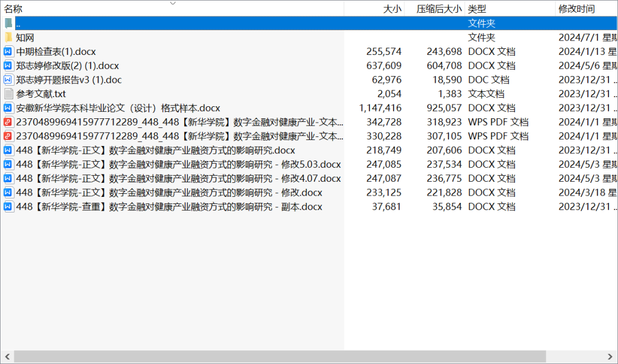This screenshot has height=364, width=618.
Task: Click the parent directory '..' folder icon
Action: click(x=8, y=24)
